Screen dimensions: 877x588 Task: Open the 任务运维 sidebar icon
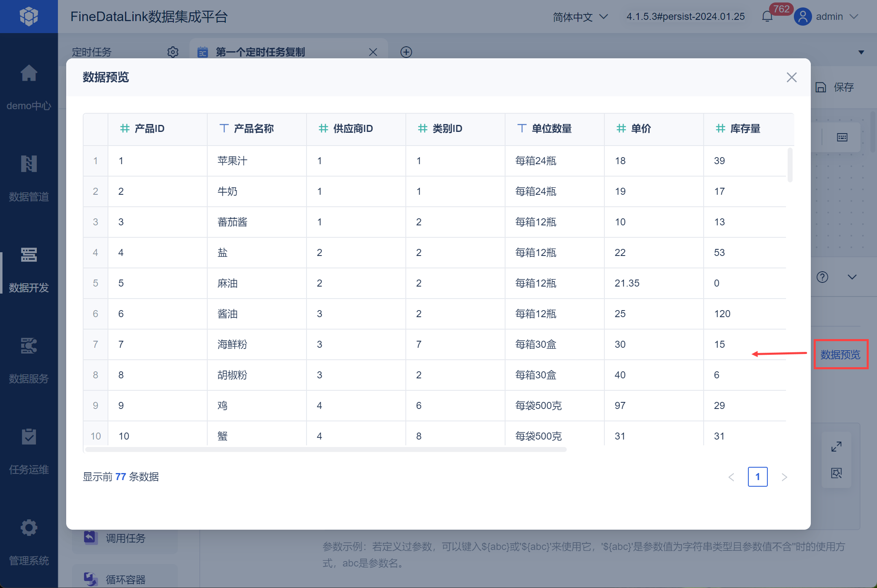click(29, 437)
